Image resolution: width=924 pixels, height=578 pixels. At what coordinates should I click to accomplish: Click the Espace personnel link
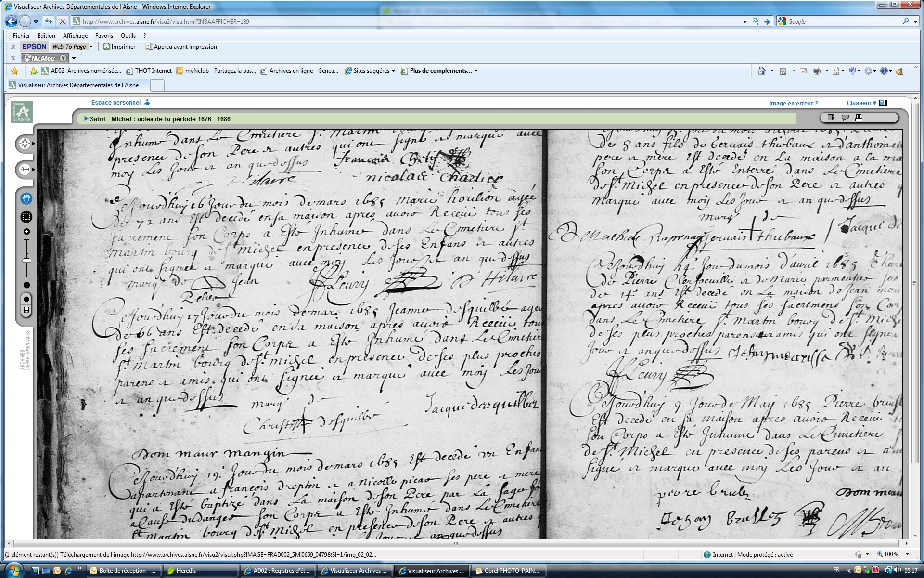tap(116, 103)
